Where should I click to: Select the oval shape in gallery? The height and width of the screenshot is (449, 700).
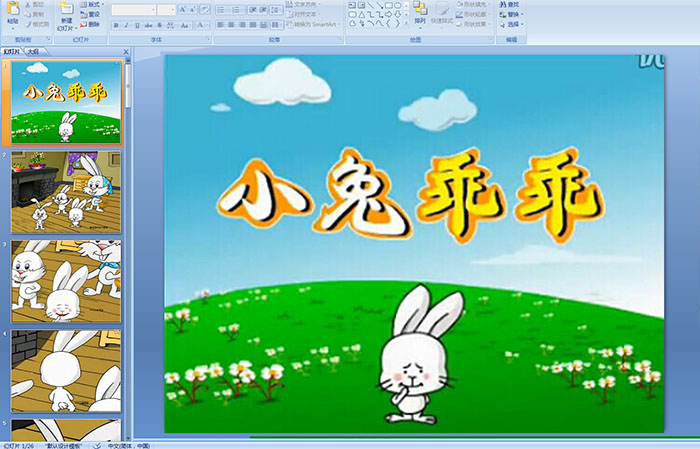pos(398,5)
